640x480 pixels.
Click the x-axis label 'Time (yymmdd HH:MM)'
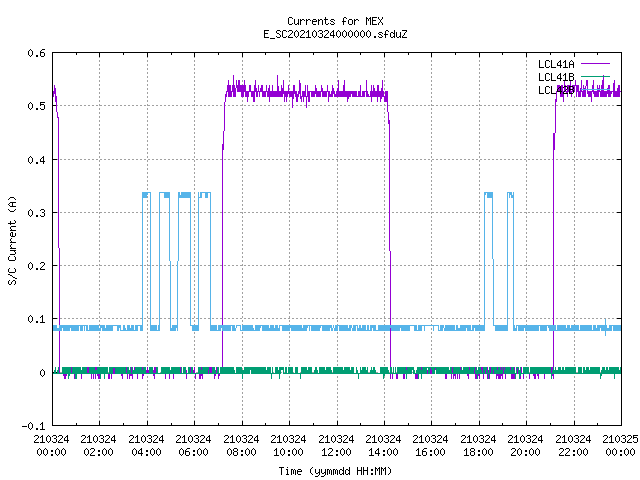click(x=335, y=471)
